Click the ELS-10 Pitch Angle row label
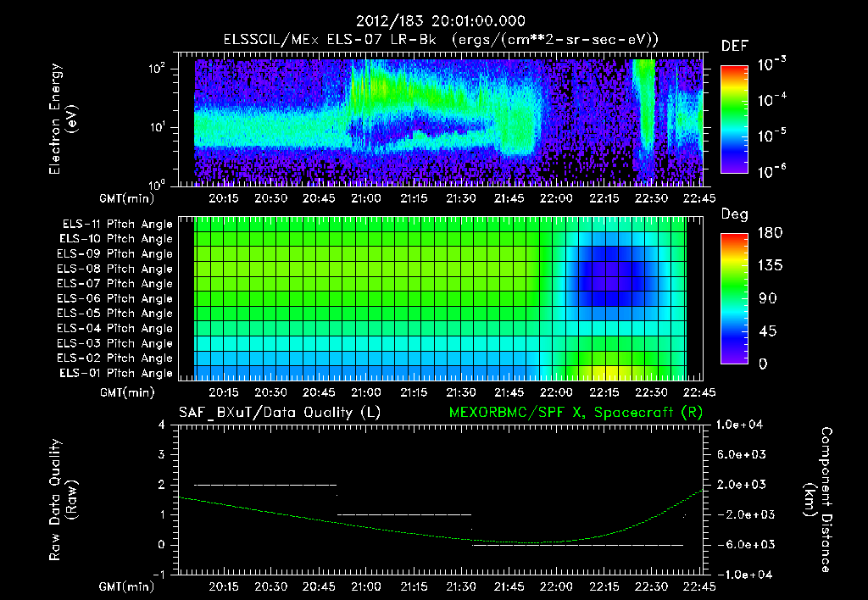868x600 pixels. [116, 239]
